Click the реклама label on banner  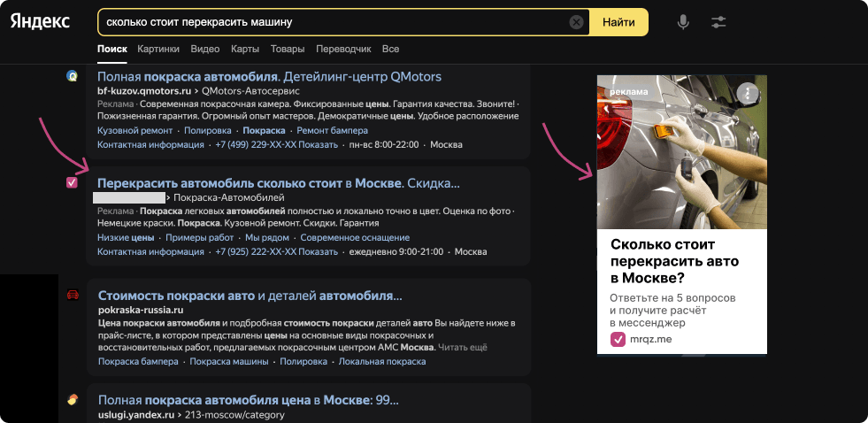(x=628, y=92)
